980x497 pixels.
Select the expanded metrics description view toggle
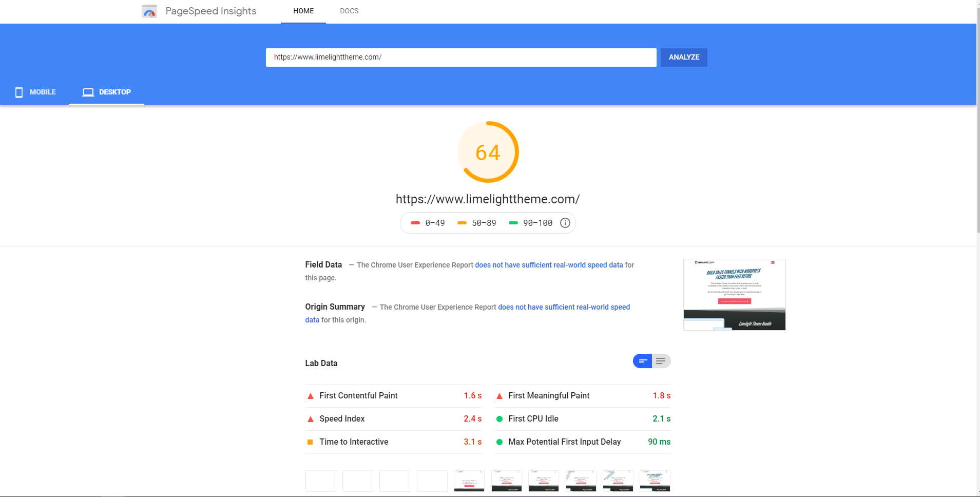click(x=661, y=361)
